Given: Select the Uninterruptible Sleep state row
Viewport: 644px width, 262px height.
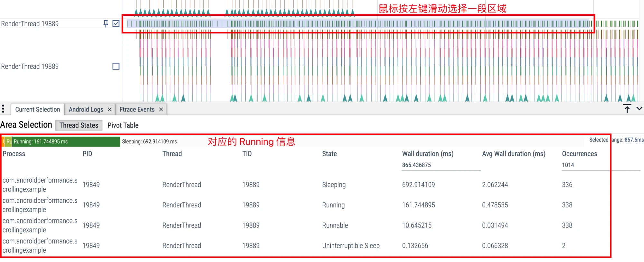Looking at the screenshot, I should pos(351,246).
